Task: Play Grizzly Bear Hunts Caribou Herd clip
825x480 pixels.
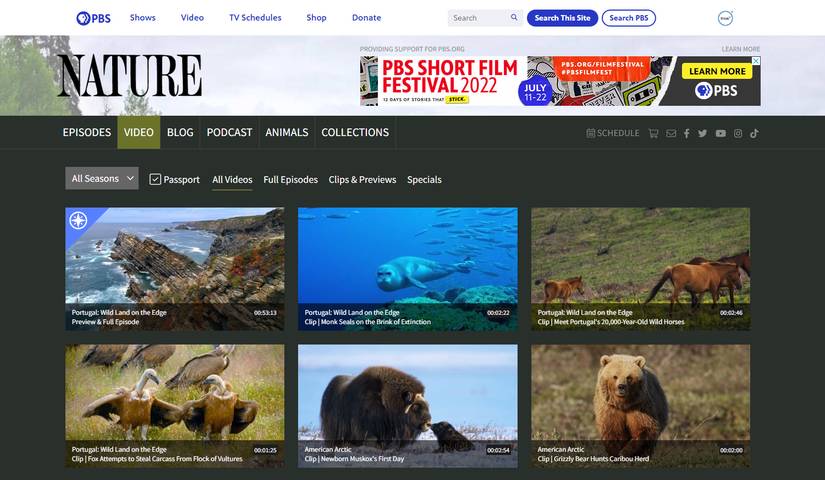Action: (640, 406)
